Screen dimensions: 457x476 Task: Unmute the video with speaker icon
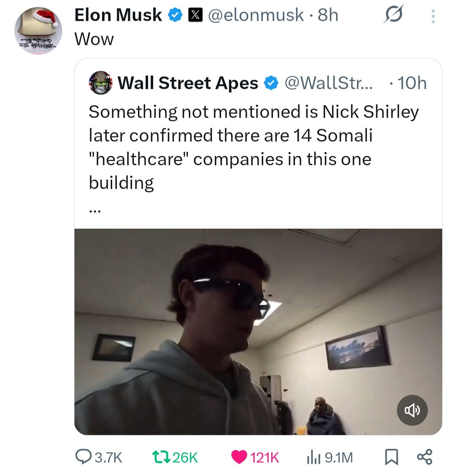point(412,410)
